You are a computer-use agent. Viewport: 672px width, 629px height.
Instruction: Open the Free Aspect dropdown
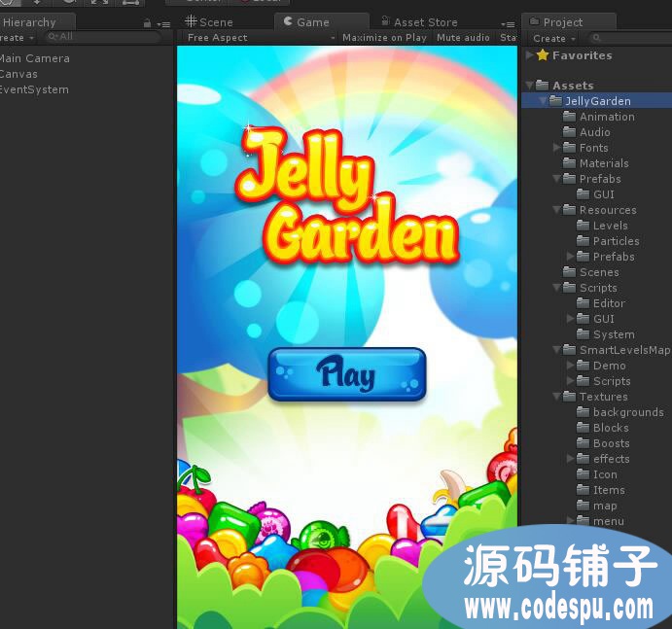click(x=261, y=38)
